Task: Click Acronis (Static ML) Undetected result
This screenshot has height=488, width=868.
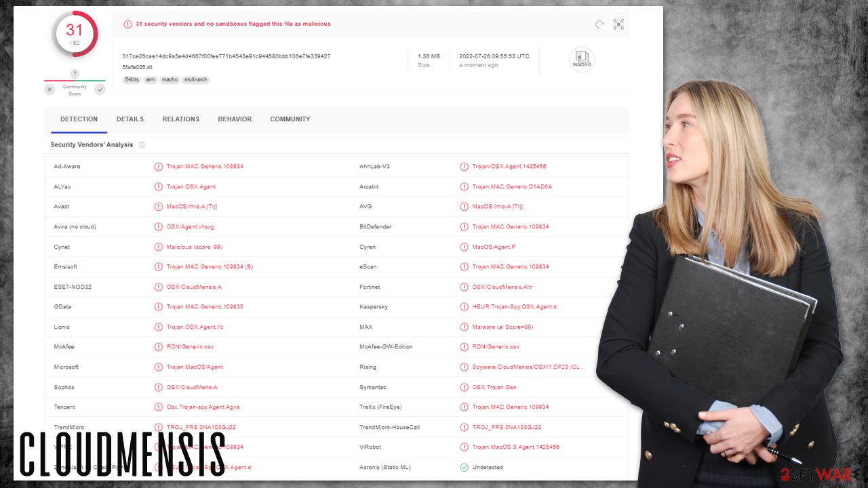Action: 488,468
